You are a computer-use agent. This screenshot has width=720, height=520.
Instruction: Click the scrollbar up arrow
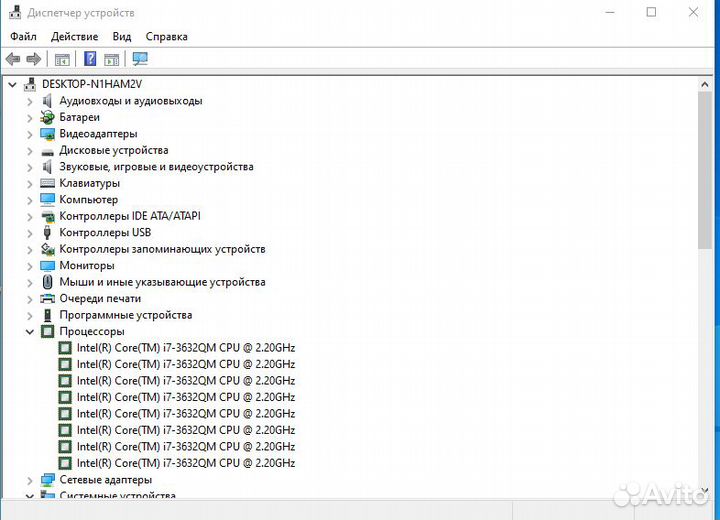coord(705,85)
